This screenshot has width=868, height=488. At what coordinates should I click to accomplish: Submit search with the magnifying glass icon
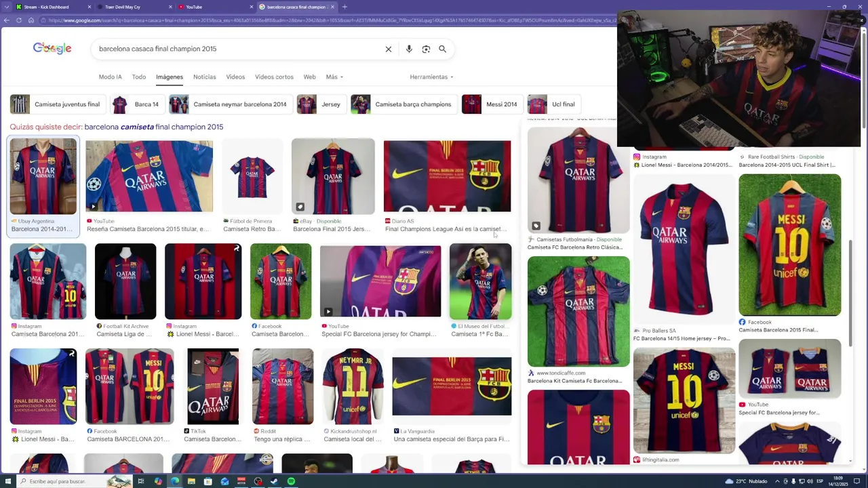442,49
